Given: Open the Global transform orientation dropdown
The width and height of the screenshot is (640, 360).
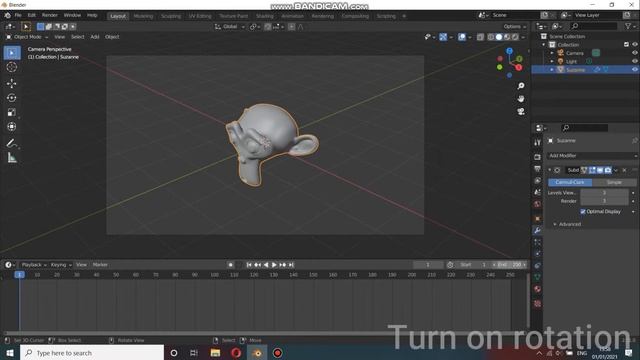Looking at the screenshot, I should (x=230, y=27).
